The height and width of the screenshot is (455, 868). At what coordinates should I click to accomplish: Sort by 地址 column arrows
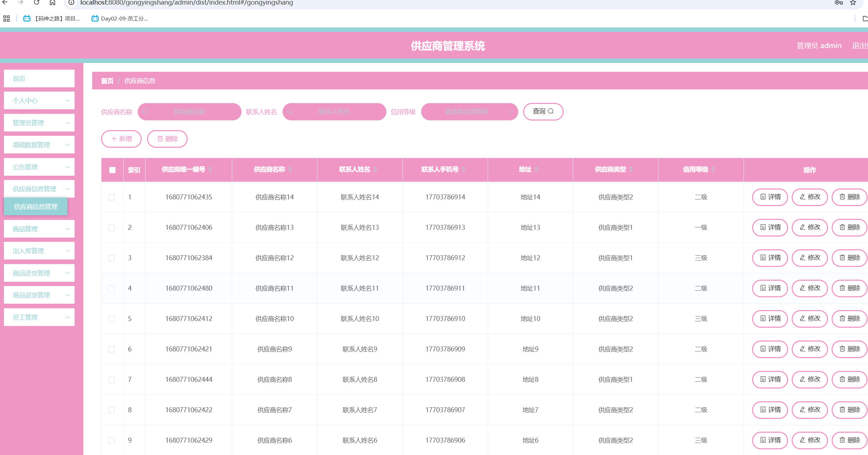coord(536,170)
